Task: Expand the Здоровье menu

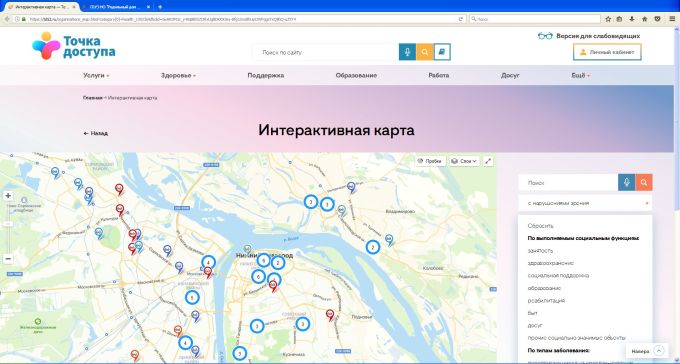Action: coord(178,75)
